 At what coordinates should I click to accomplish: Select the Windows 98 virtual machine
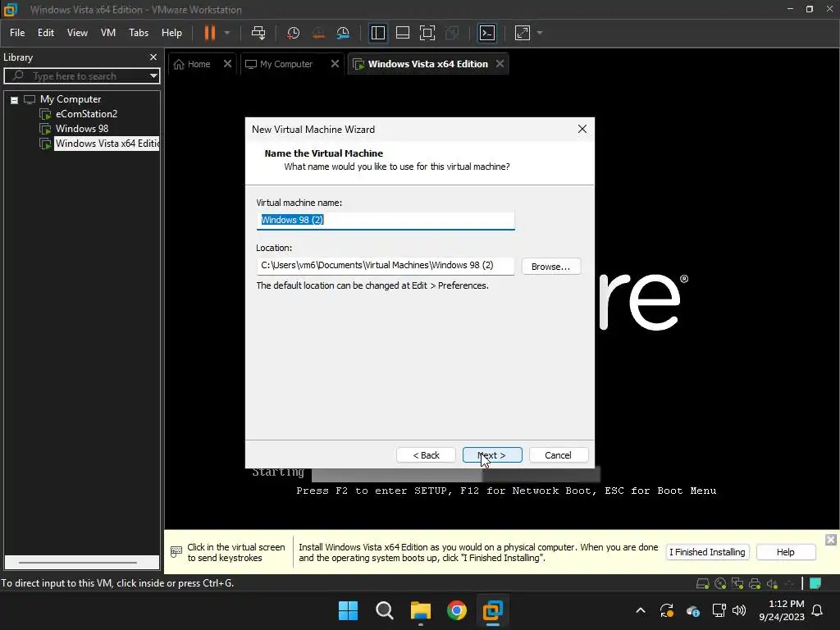(82, 129)
